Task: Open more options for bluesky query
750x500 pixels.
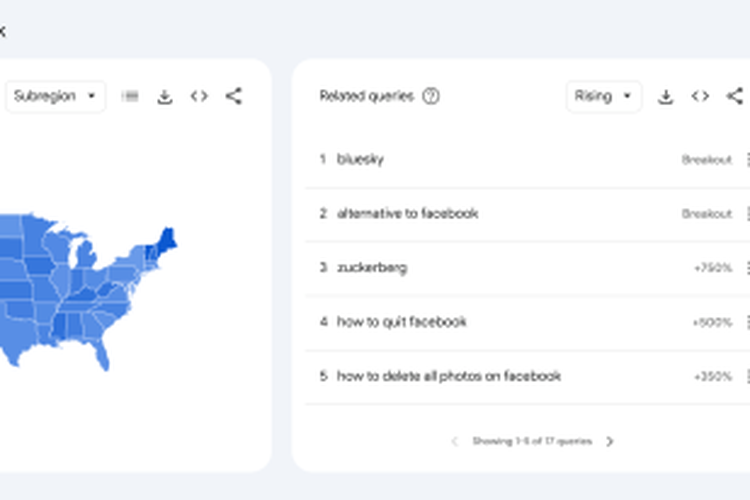Action: [746, 160]
